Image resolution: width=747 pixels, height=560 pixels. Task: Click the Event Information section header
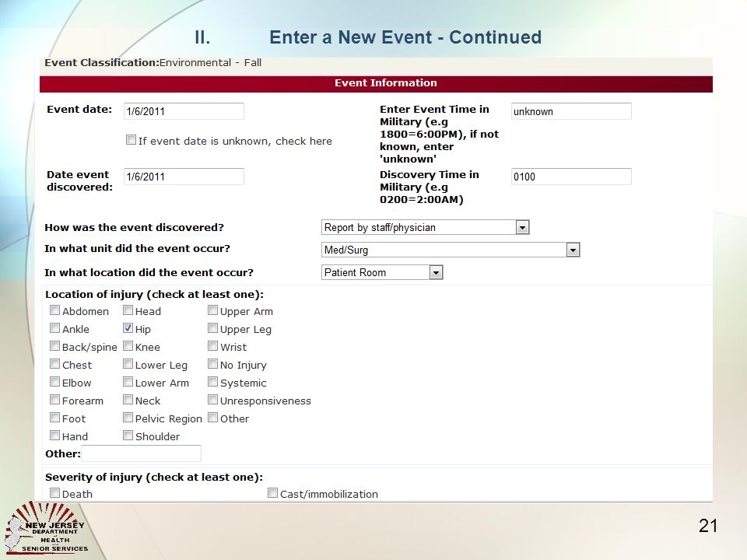click(x=376, y=84)
